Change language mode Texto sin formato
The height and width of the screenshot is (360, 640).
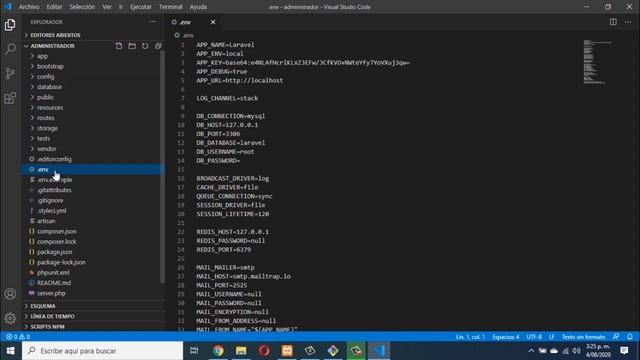[x=583, y=337]
